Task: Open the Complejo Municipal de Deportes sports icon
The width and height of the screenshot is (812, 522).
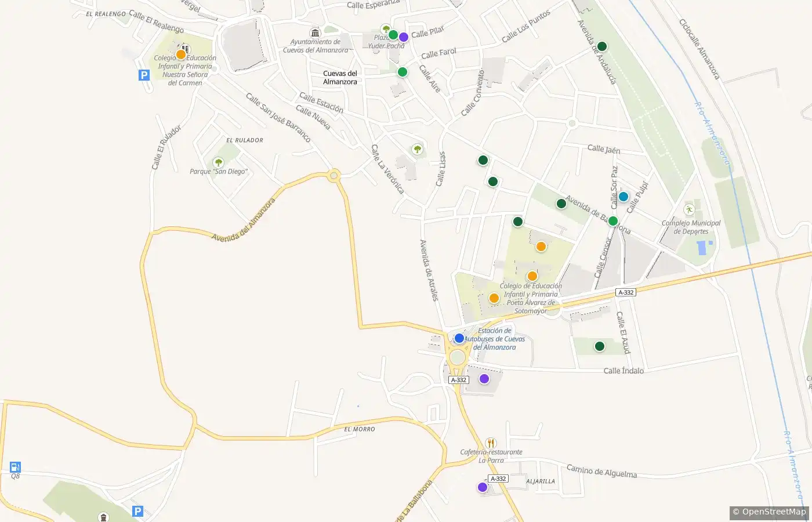Action: pos(689,209)
